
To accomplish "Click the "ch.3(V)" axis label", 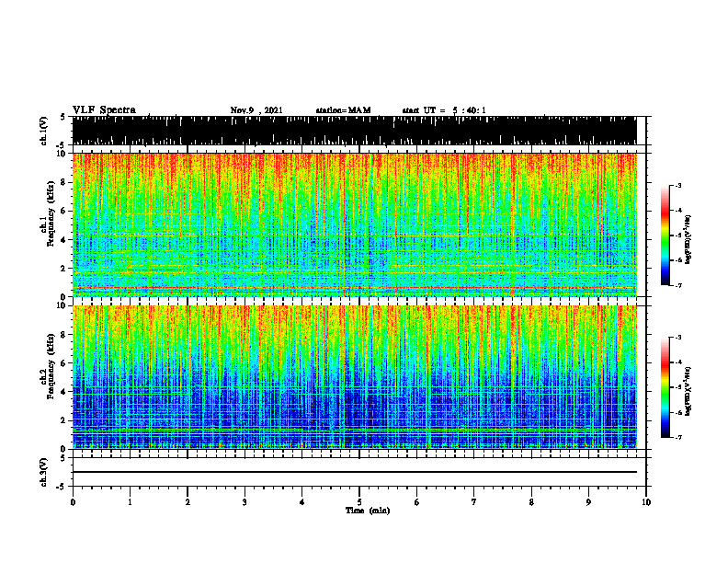I will coord(43,473).
